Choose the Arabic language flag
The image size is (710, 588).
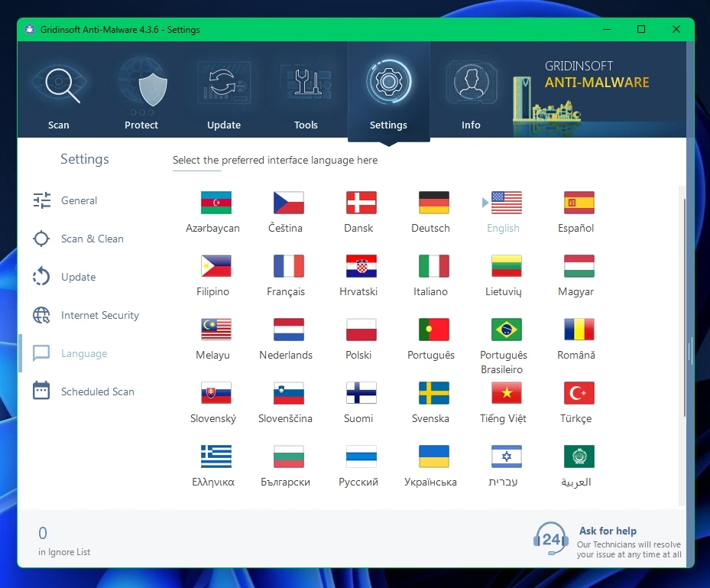[x=579, y=456]
